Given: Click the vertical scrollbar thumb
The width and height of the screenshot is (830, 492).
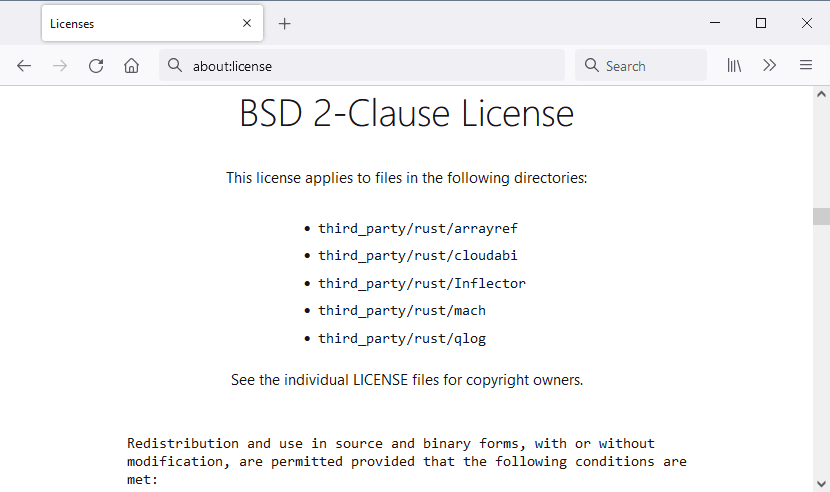Looking at the screenshot, I should 821,216.
